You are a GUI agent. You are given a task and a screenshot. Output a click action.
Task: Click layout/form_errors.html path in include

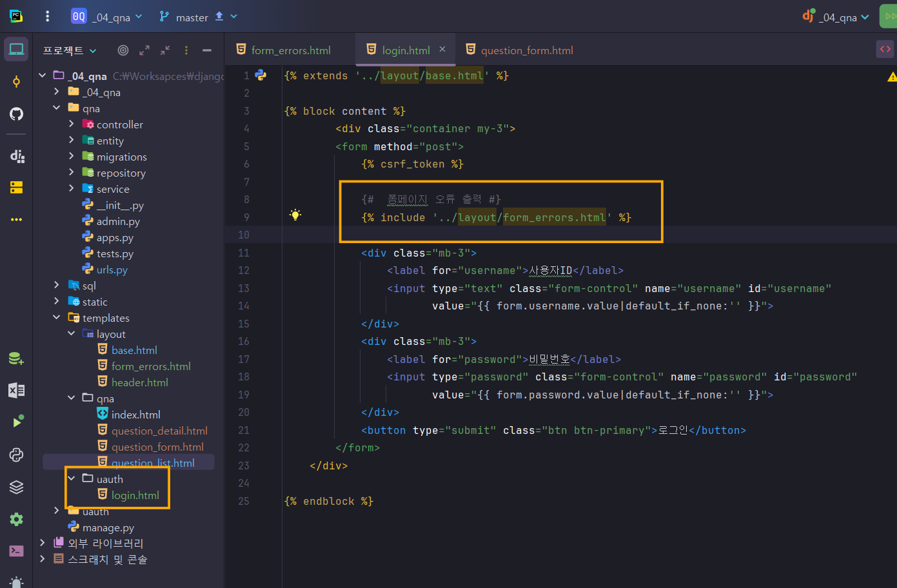click(532, 217)
